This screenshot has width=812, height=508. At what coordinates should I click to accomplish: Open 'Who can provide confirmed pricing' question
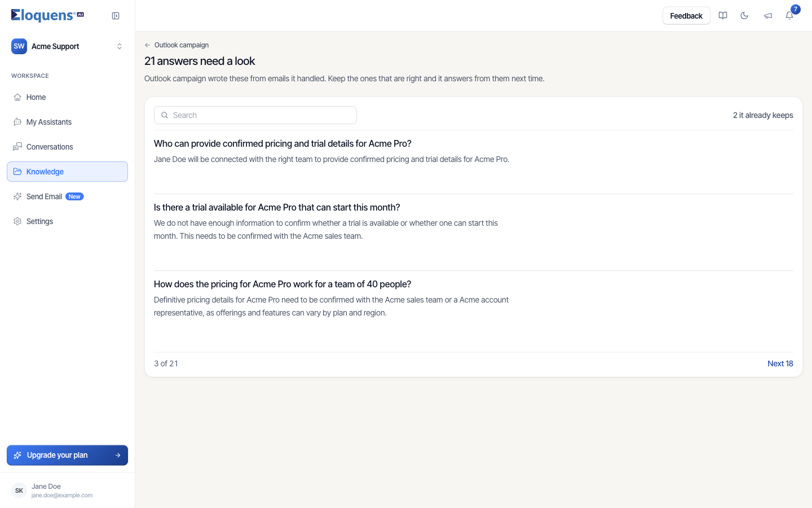coord(283,143)
